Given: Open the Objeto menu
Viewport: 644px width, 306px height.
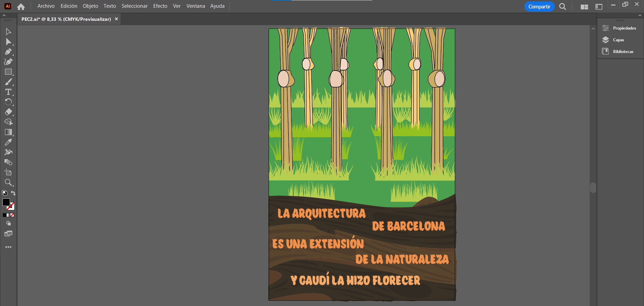Looking at the screenshot, I should (x=91, y=6).
